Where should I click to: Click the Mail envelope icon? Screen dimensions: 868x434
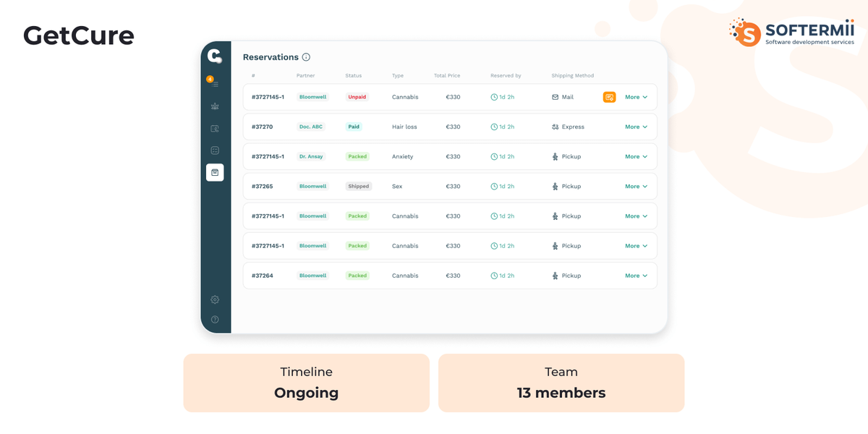point(556,97)
